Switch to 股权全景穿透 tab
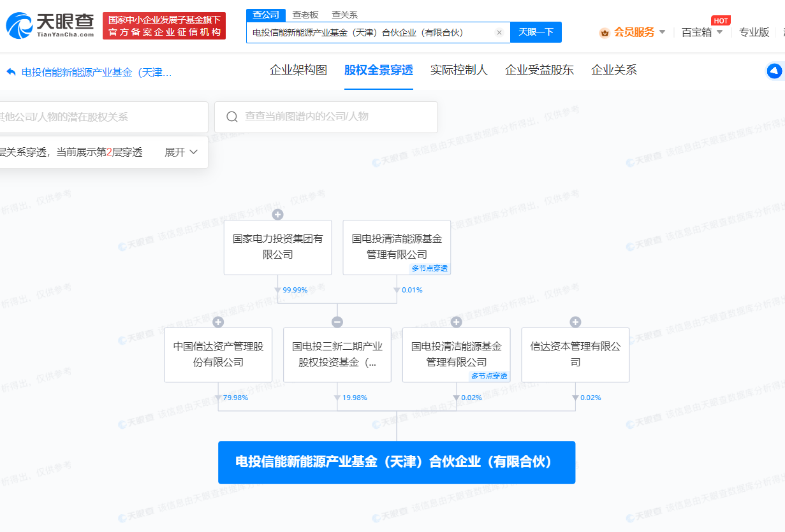 pos(379,70)
